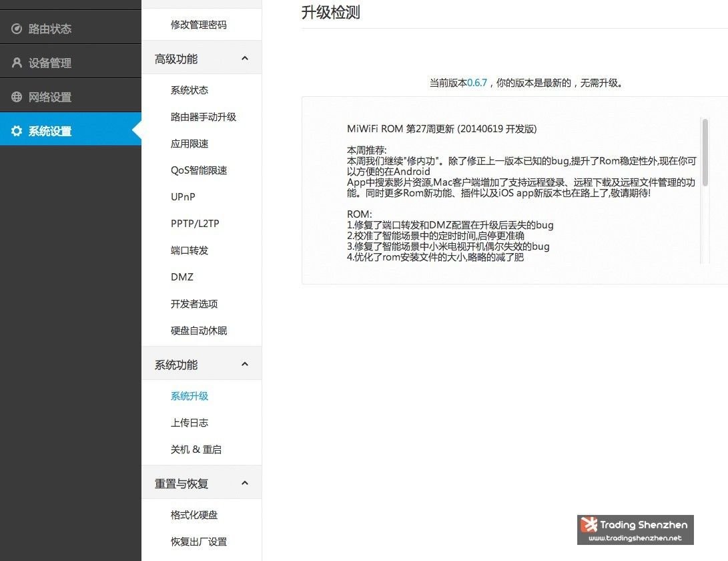Click the 设备管理 person icon
The width and height of the screenshot is (728, 561).
point(17,63)
